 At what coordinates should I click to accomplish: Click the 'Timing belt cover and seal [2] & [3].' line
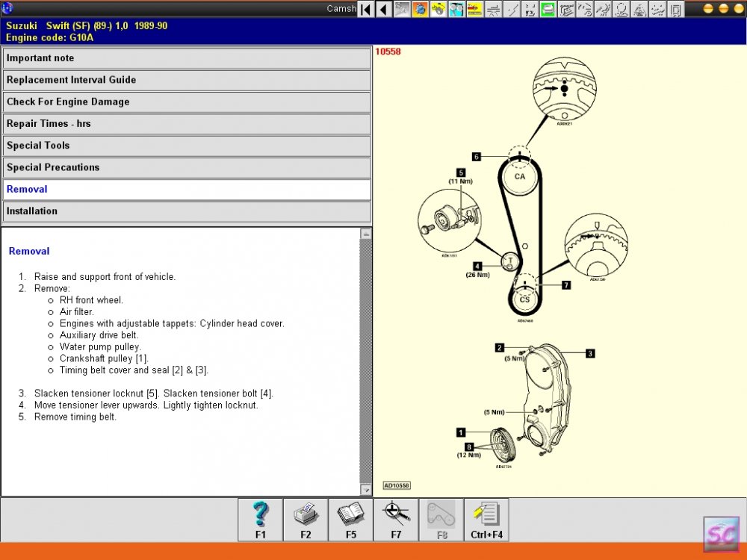click(134, 370)
